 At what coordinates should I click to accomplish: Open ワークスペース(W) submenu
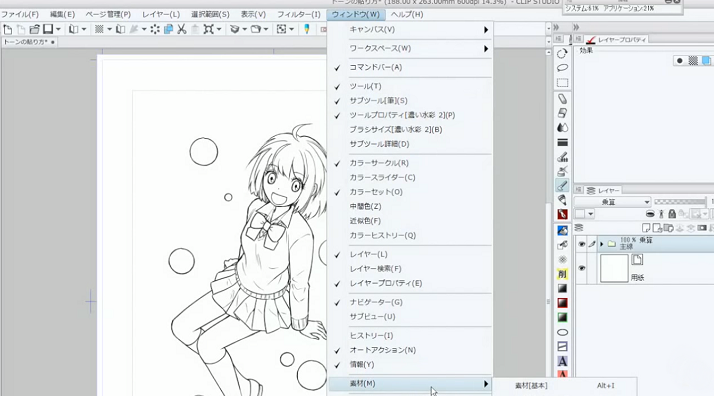410,49
